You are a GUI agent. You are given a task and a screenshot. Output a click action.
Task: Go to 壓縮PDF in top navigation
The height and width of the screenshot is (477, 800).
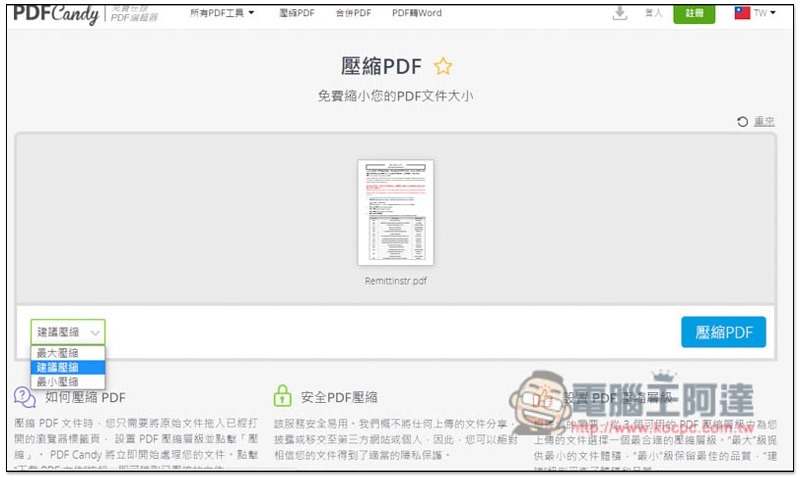tap(297, 13)
